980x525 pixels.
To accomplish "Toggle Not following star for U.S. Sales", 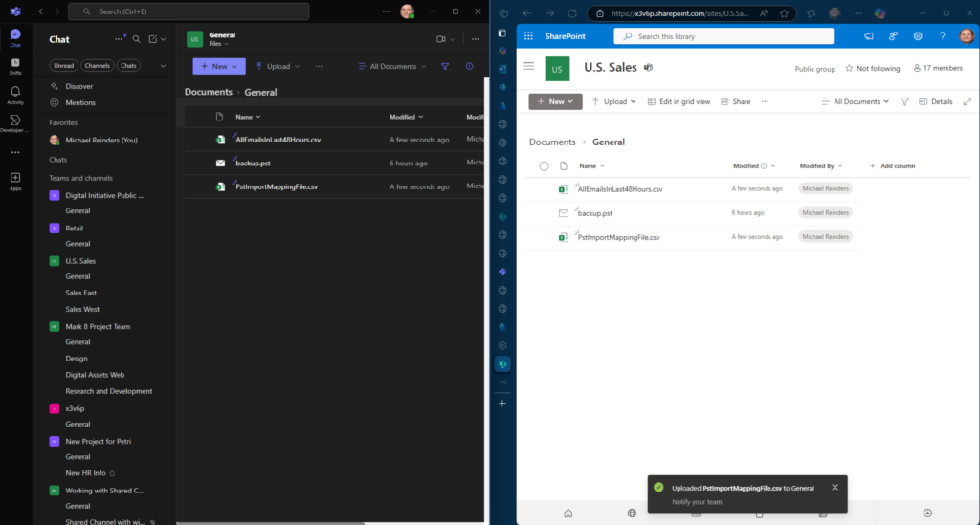I will point(873,68).
